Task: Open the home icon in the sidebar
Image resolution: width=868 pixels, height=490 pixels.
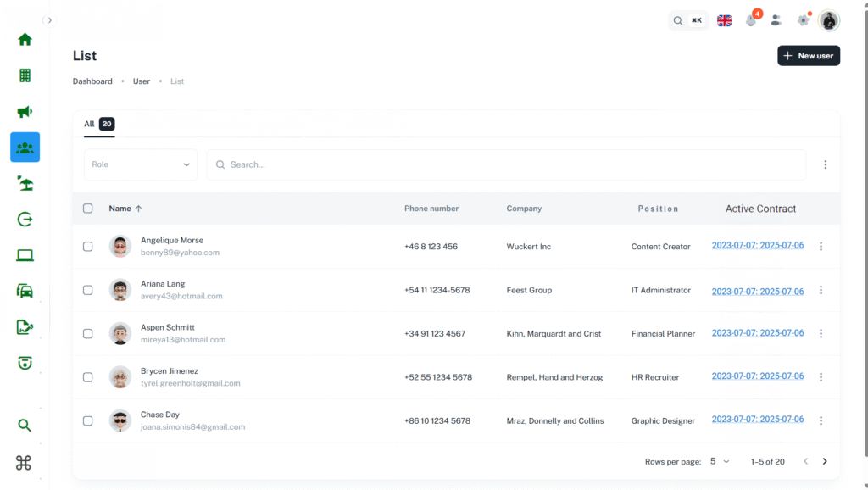Action: [25, 39]
